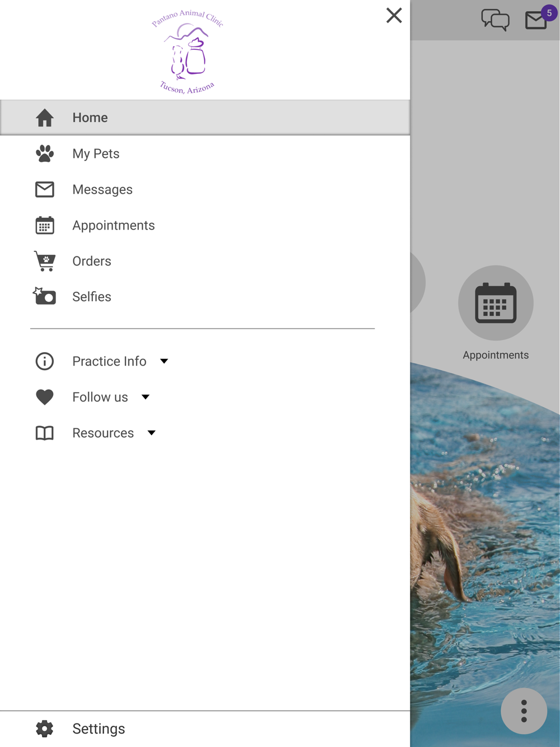Click the Pantano Animal Clinic logo
This screenshot has width=560, height=747.
pyautogui.click(x=188, y=52)
